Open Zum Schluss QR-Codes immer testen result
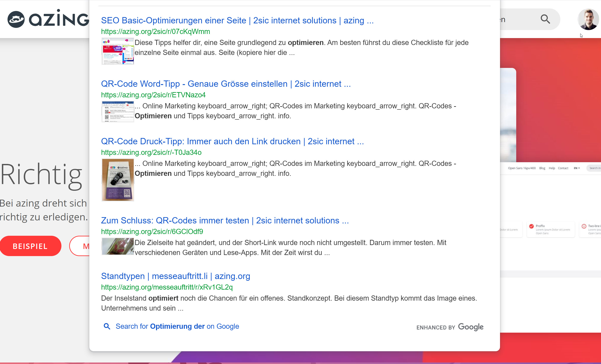This screenshot has height=364, width=601. (225, 221)
